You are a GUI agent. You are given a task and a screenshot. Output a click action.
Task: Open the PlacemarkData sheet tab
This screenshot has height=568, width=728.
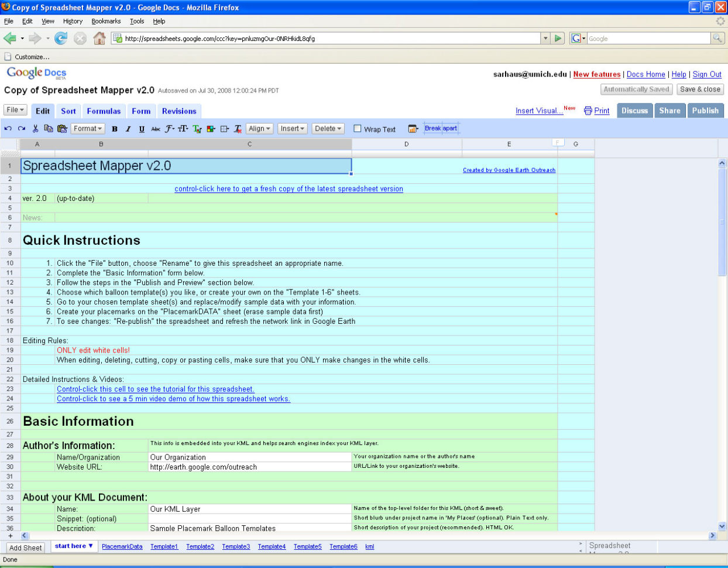(x=122, y=546)
